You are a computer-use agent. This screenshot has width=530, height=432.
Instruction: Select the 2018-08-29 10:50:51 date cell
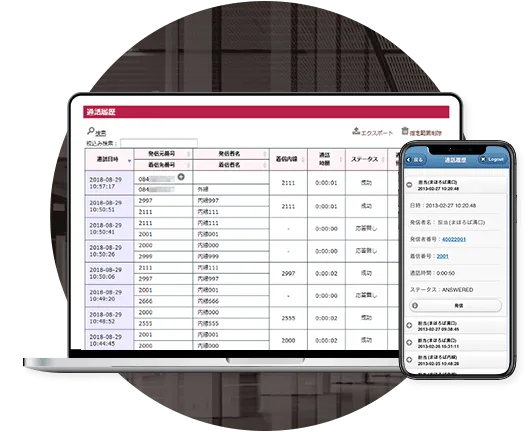tap(109, 206)
